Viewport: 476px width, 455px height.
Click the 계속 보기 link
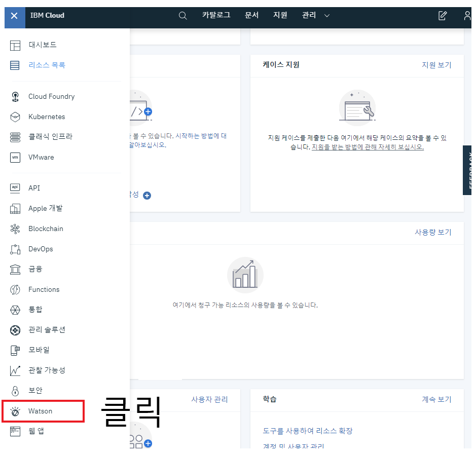pos(436,399)
